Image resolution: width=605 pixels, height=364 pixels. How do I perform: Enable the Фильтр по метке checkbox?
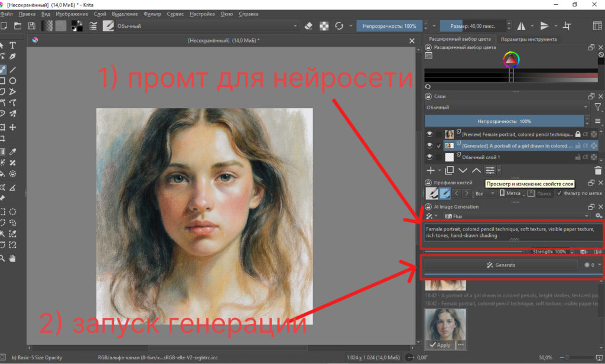(560, 192)
